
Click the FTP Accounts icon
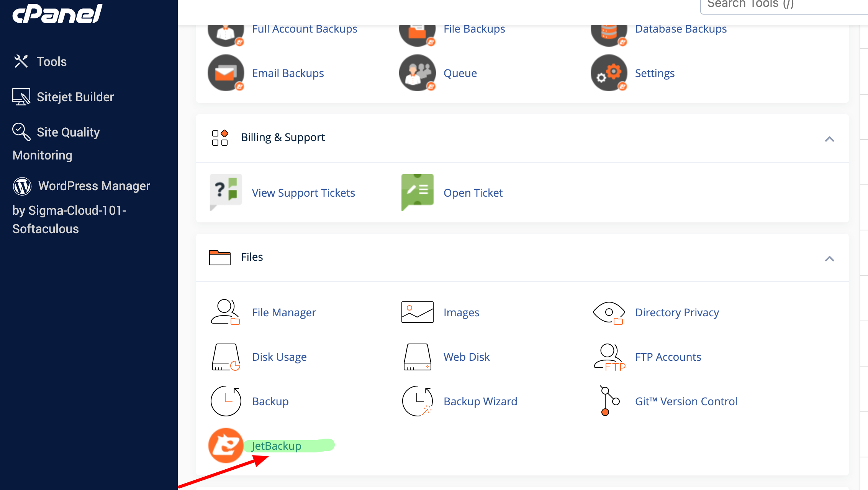(x=609, y=357)
